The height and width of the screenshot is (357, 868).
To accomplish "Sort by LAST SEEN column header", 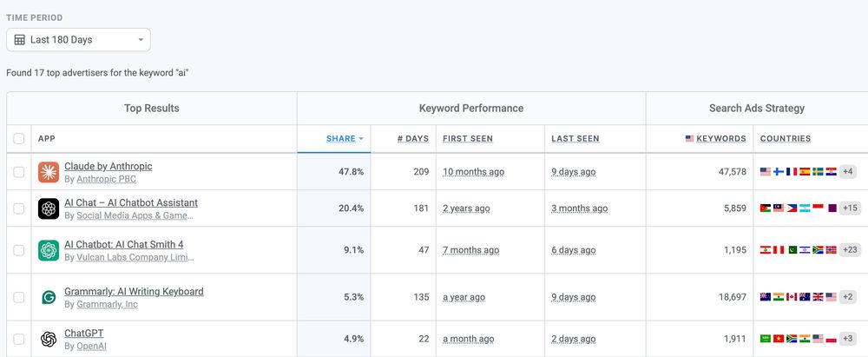I will coord(575,139).
